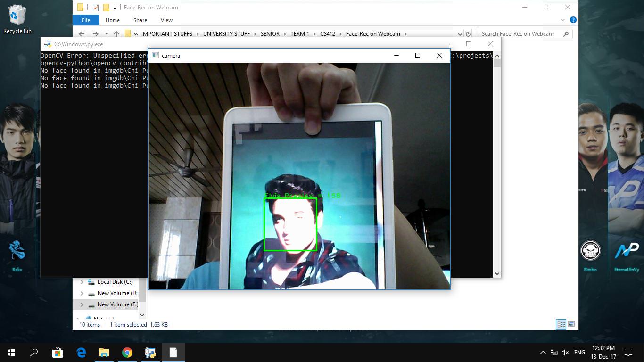Click the New folder quick access icon in Explorer
The height and width of the screenshot is (362, 644).
click(106, 8)
